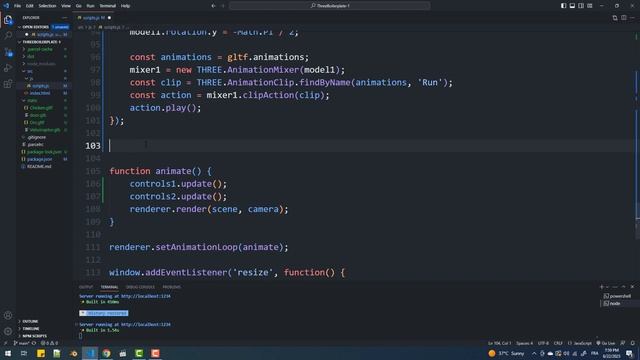Click the UTF-8 encoding indicator
This screenshot has height=360, width=640.
pos(543,343)
